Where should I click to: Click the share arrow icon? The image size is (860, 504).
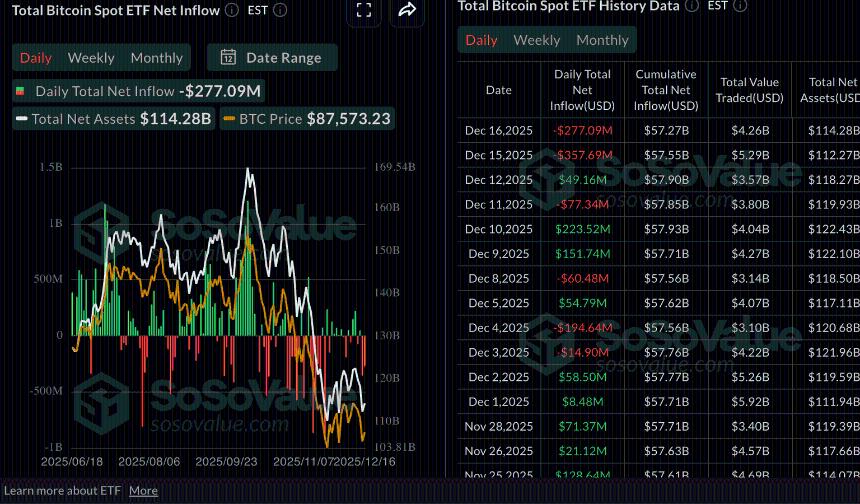tap(406, 10)
